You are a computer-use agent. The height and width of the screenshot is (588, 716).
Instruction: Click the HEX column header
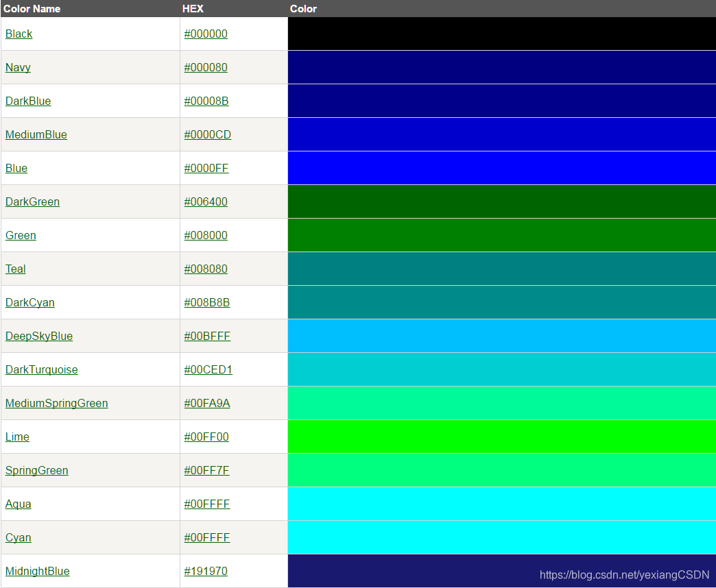[x=193, y=9]
